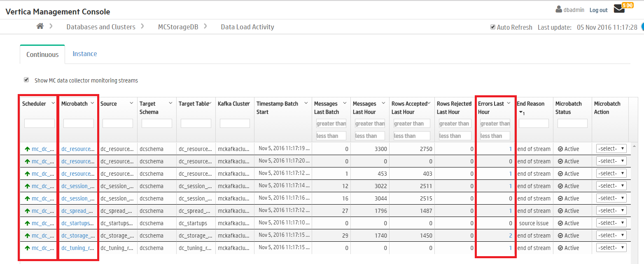The height and width of the screenshot is (264, 644).
Task: Select the Continuous tab
Action: click(x=42, y=54)
